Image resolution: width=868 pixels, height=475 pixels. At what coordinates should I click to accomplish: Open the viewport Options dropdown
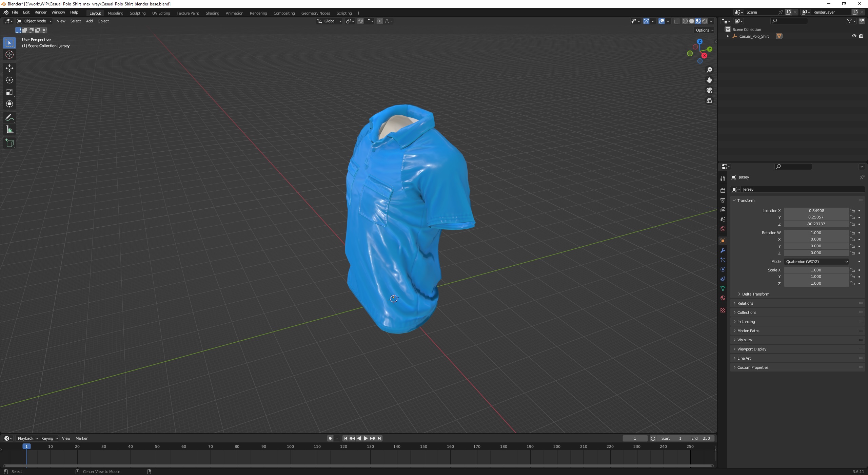[705, 30]
